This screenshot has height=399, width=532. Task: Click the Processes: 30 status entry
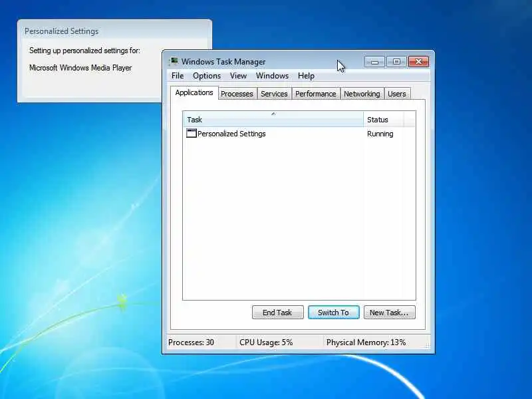(191, 342)
